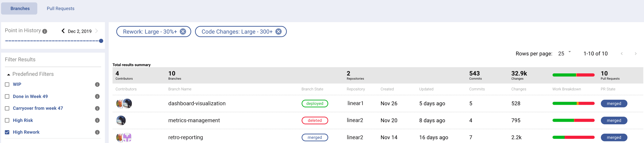The width and height of the screenshot is (644, 143).
Task: Click the deleted branch state badge
Action: pyautogui.click(x=315, y=120)
